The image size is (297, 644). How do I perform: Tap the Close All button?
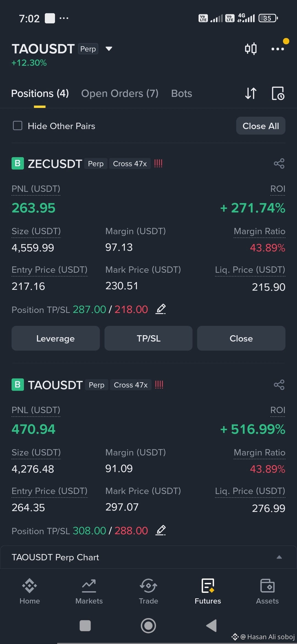(x=261, y=126)
